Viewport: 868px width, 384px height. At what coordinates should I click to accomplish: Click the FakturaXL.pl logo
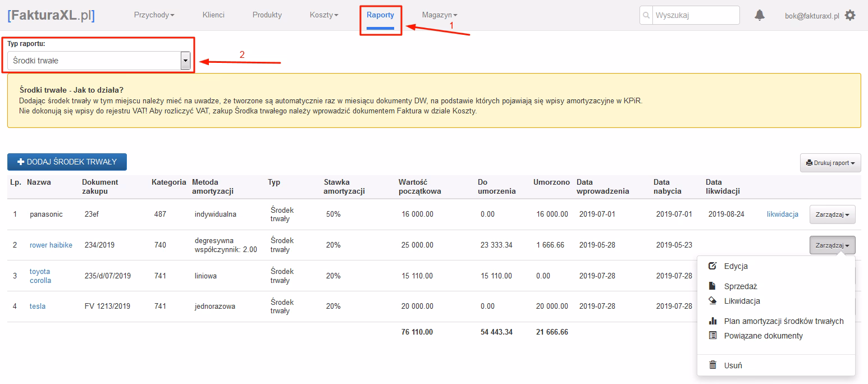tap(51, 15)
